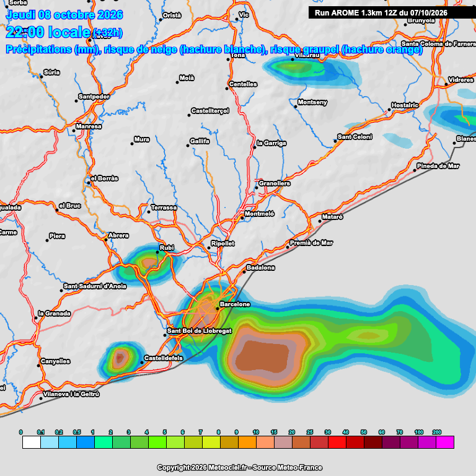Click the Montmeló label
The image size is (476, 476).
[x=259, y=214]
